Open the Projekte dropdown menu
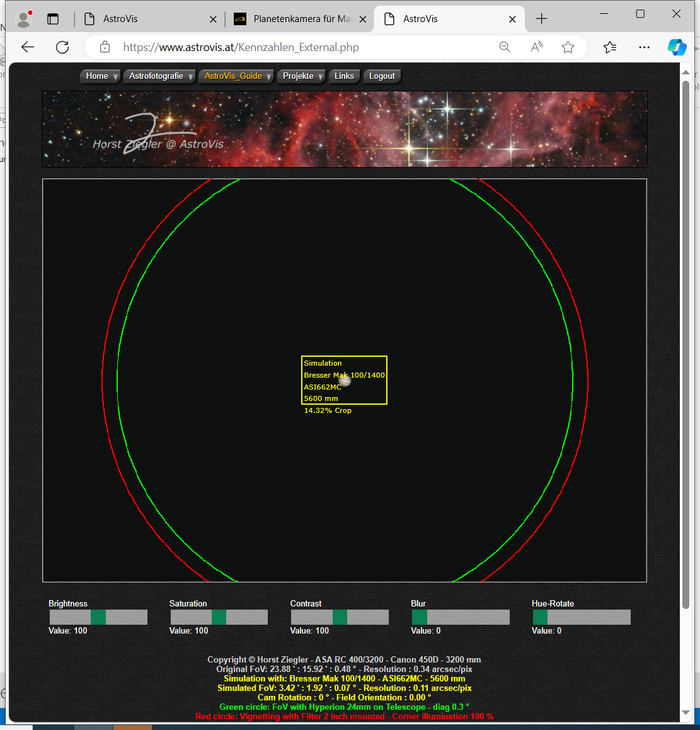The height and width of the screenshot is (730, 700). tap(301, 76)
